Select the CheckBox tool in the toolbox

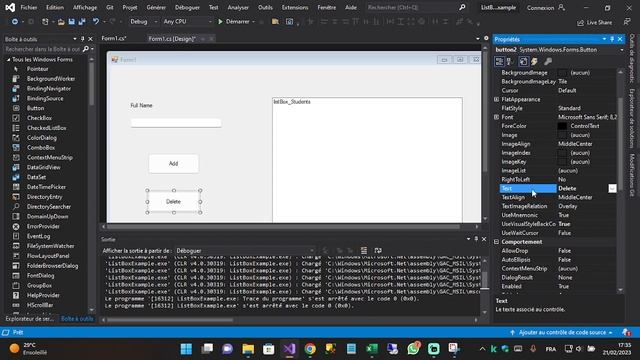(39, 118)
